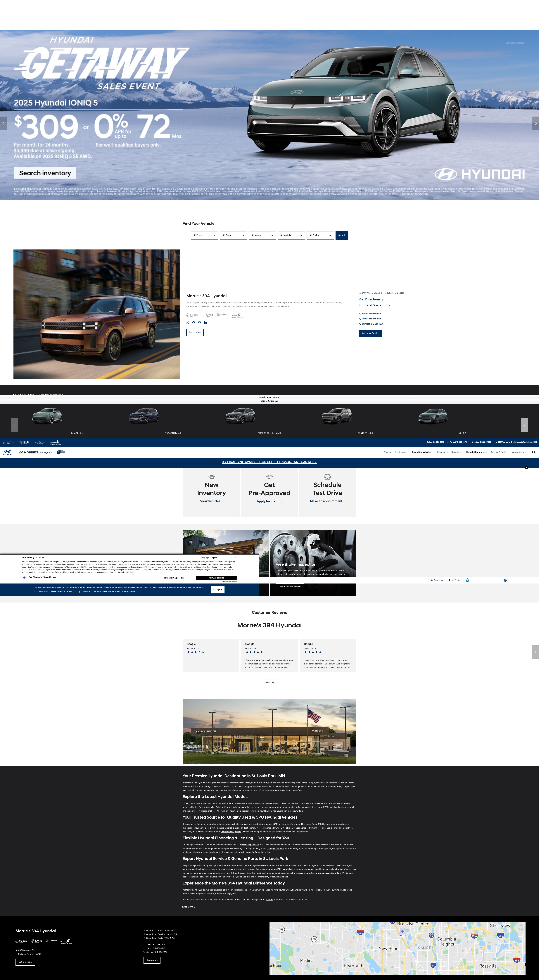
Task: Click View vehicles under New Inventory
Action: click(x=212, y=501)
